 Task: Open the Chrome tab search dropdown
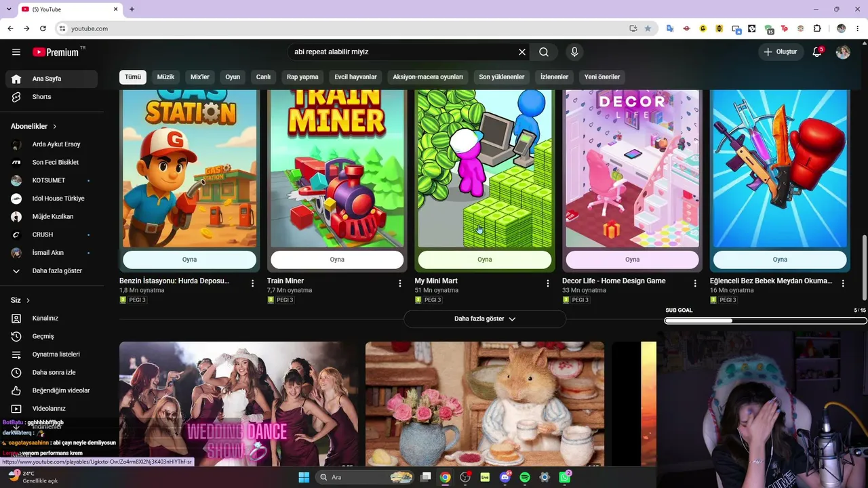[x=9, y=9]
